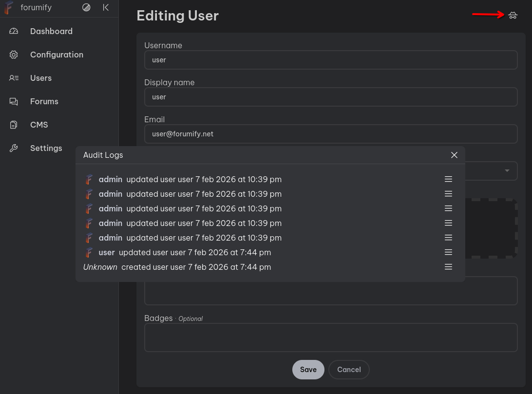Expand the dropdown arrow behind the dialog
Screen dimensions: 532x394
[x=507, y=171]
